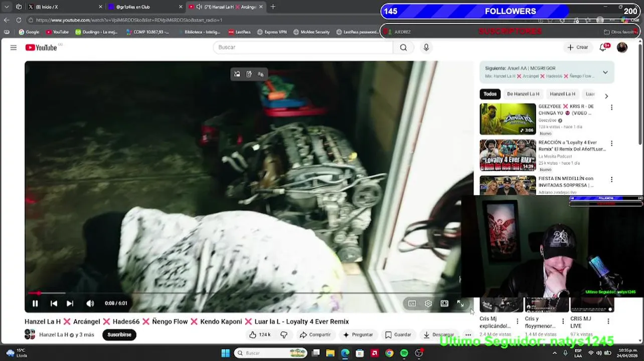Open File Explorer from taskbar
Screen dimensions: 644x361
[x=330, y=353]
